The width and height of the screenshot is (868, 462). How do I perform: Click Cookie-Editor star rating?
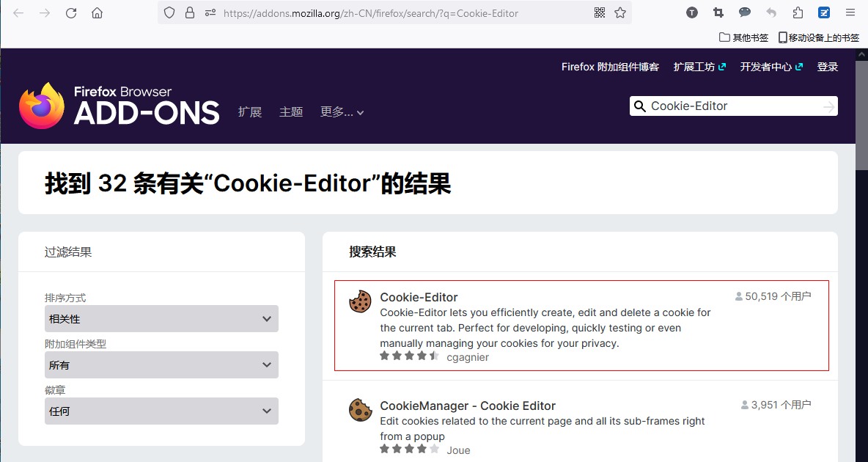(x=409, y=356)
